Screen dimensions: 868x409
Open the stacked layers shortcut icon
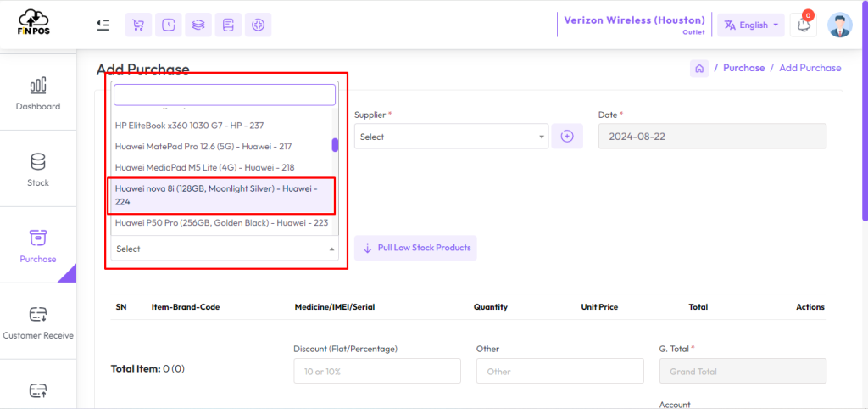point(198,25)
